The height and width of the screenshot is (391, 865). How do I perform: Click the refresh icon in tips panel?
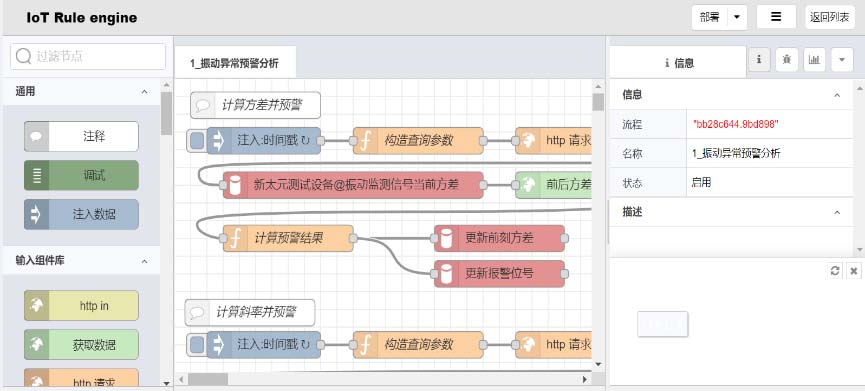835,270
